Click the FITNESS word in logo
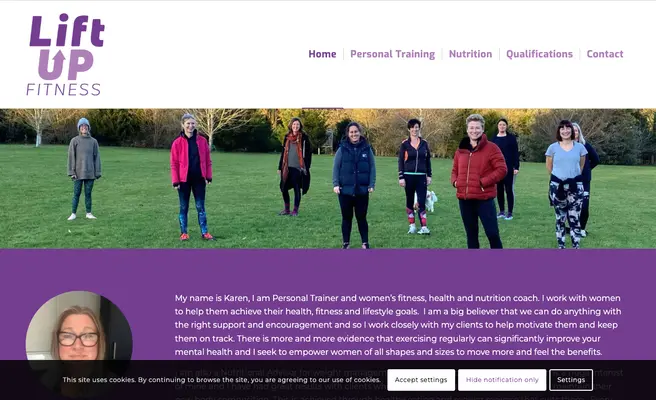The width and height of the screenshot is (656, 400). pyautogui.click(x=64, y=90)
